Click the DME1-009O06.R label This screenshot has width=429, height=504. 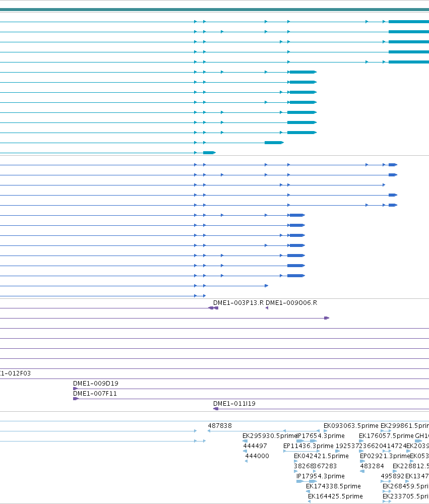click(x=291, y=303)
